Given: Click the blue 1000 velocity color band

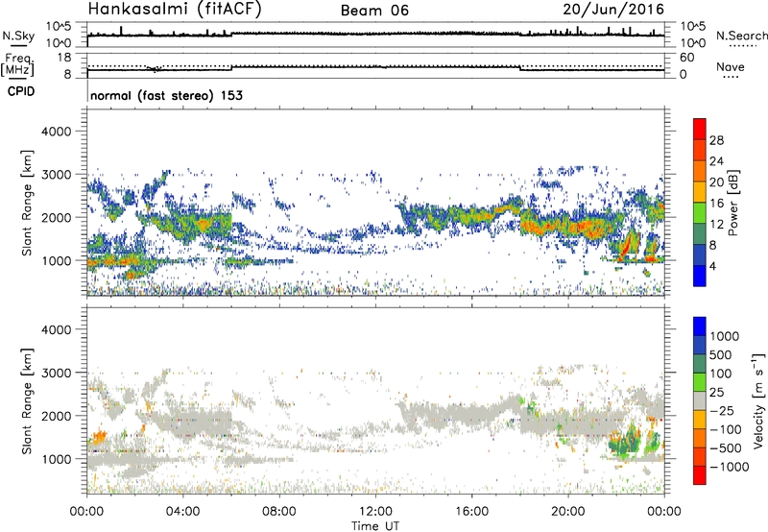Looking at the screenshot, I should pyautogui.click(x=700, y=326).
